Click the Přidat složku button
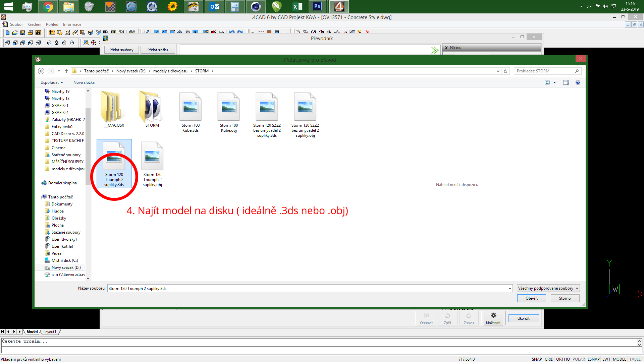Image resolution: width=644 pixels, height=362 pixels. [x=158, y=50]
